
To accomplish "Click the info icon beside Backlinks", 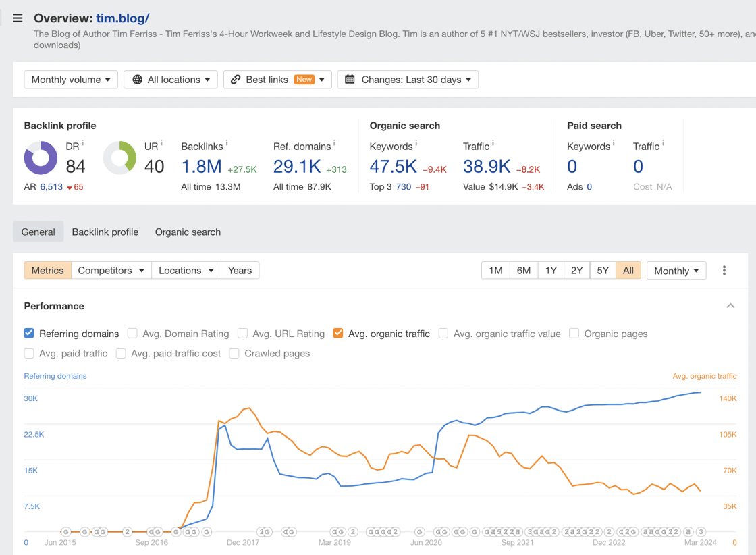I will tap(226, 143).
